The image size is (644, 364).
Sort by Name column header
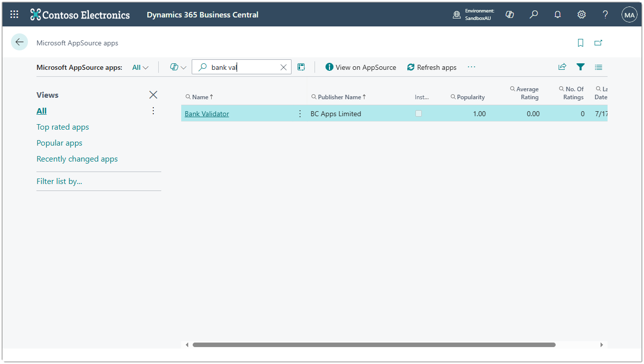(x=200, y=97)
